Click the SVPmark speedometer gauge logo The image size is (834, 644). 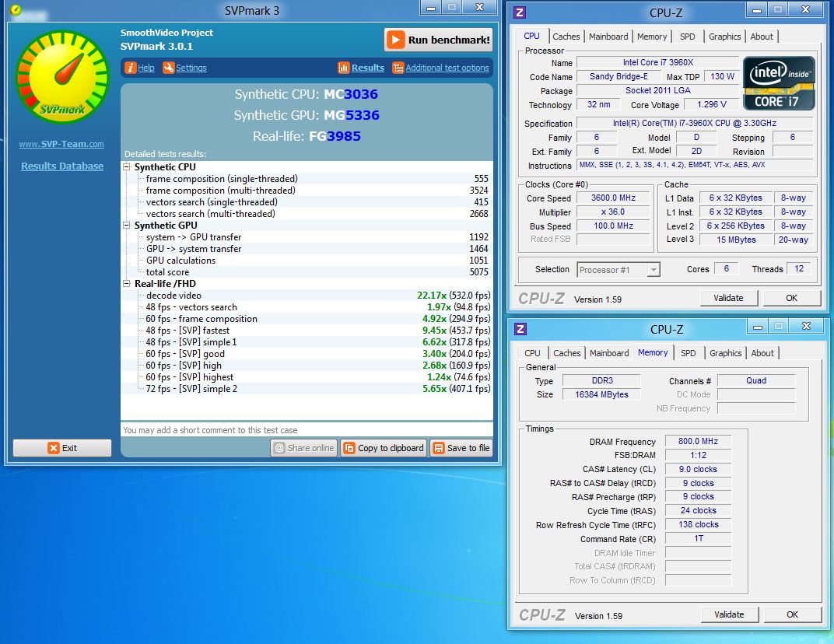pyautogui.click(x=62, y=78)
